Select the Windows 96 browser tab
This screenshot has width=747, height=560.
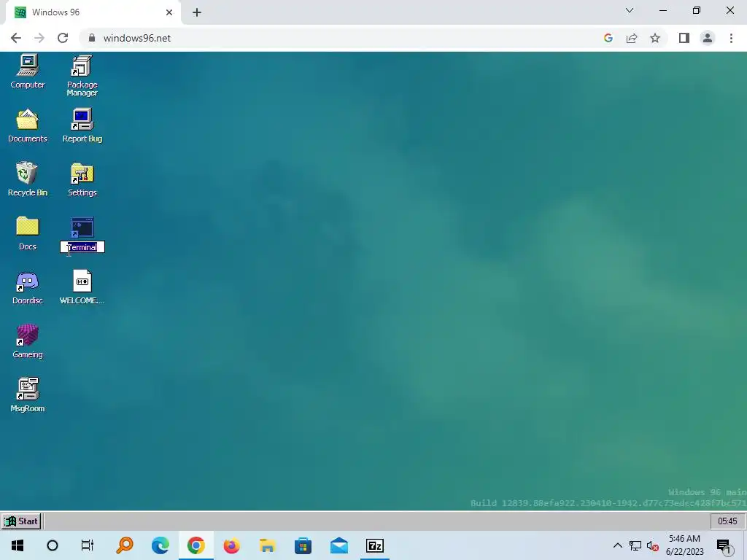pos(93,12)
